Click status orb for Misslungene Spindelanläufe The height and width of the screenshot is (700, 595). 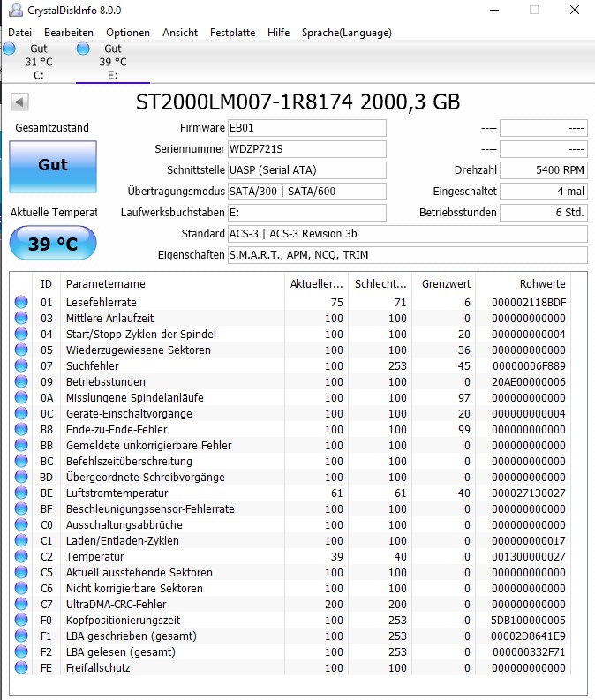[x=21, y=397]
